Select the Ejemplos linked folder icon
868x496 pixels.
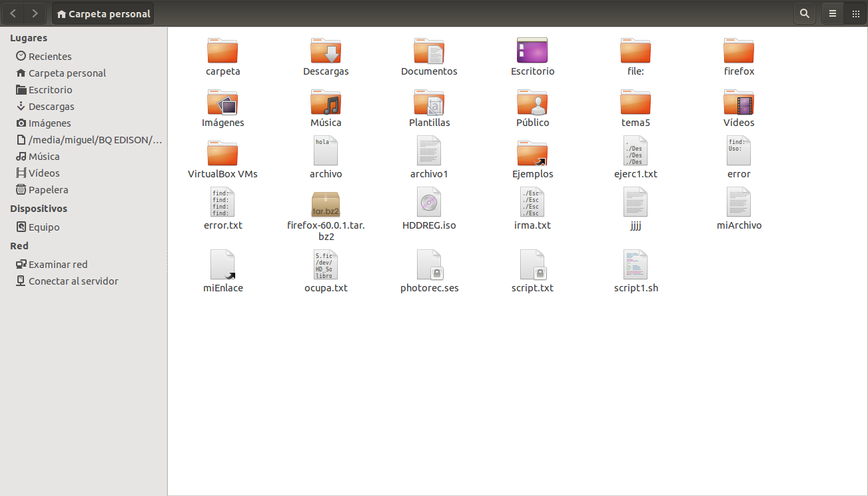tap(532, 153)
